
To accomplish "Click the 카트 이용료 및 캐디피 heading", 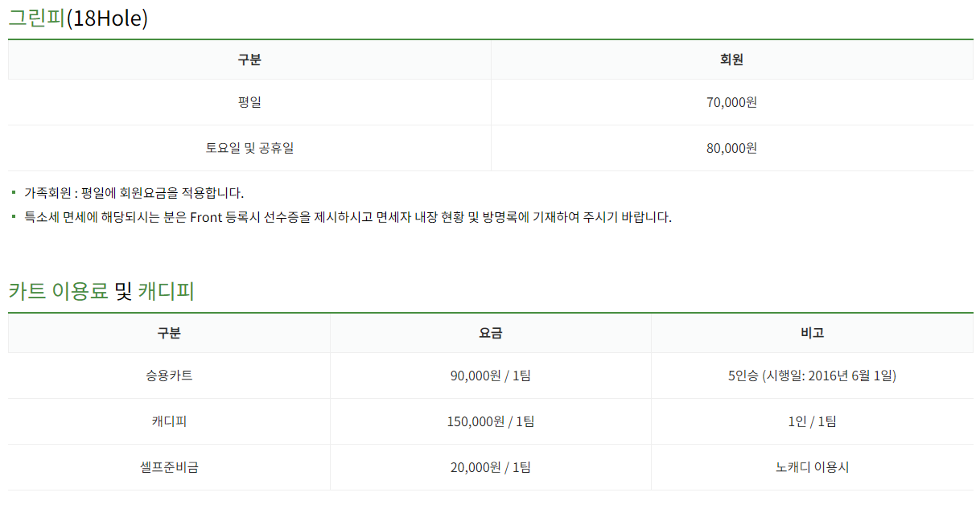I will coord(101,291).
